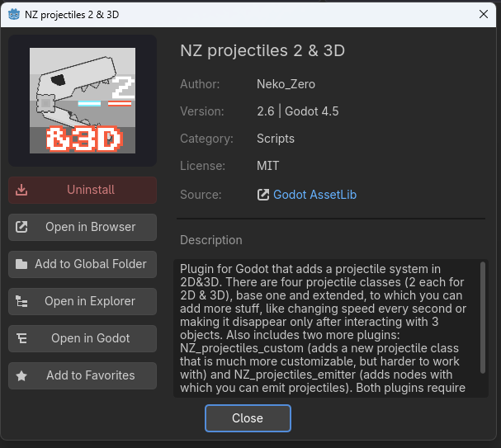Click the Open in Godot button

pos(83,338)
